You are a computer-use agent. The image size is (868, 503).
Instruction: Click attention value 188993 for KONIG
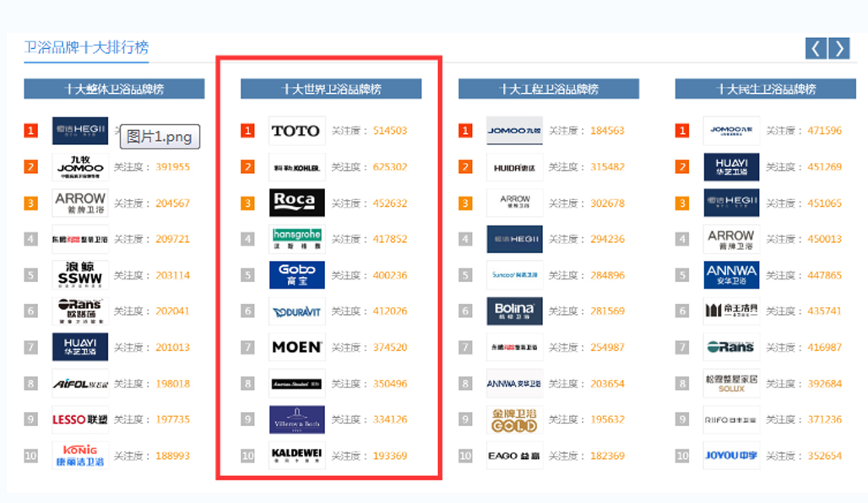tap(173, 456)
